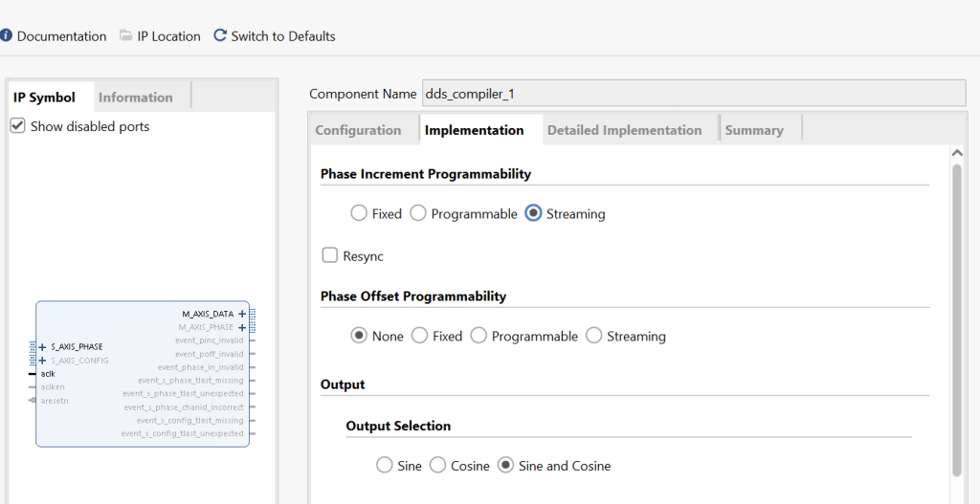Uncheck Show disabled ports checkbox
Screen dimensions: 980x504
pos(17,126)
